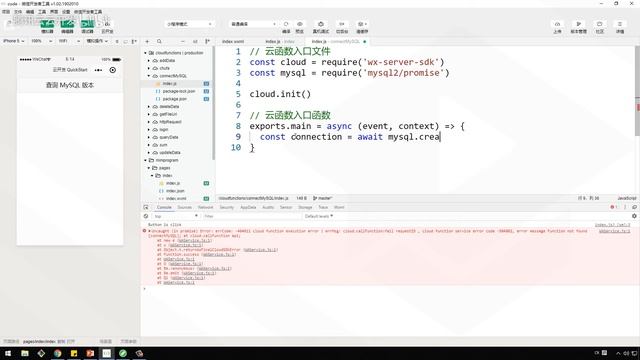
Task: Click the compile refresh icon
Action: tap(286, 24)
